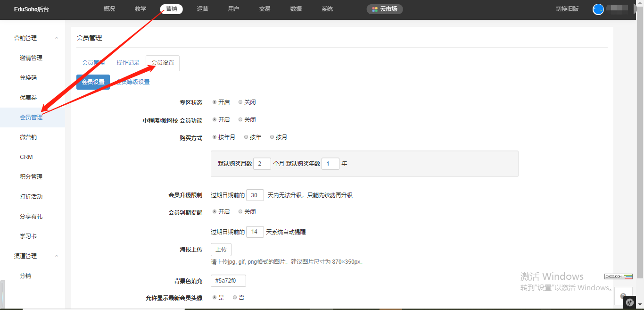The height and width of the screenshot is (310, 644).
Task: Click the 上传 poster upload button
Action: (x=221, y=250)
